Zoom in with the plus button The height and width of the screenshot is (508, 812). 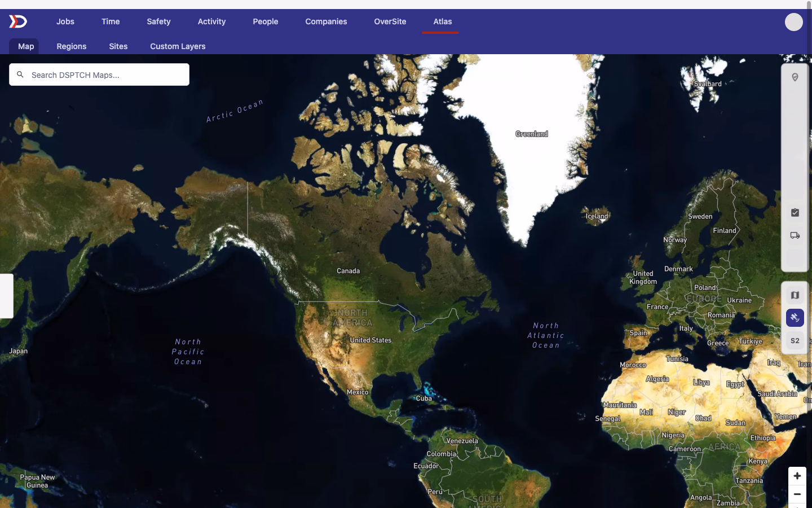pos(797,476)
